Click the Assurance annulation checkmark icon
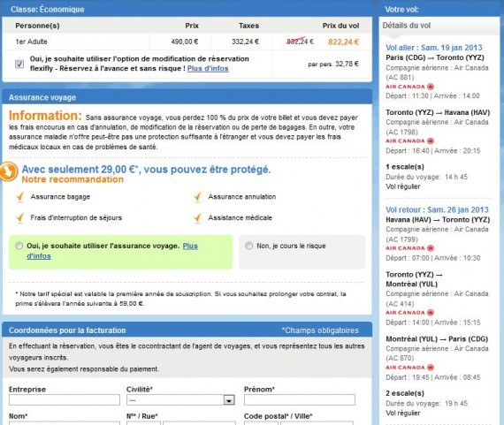The image size is (504, 425). pyautogui.click(x=197, y=197)
